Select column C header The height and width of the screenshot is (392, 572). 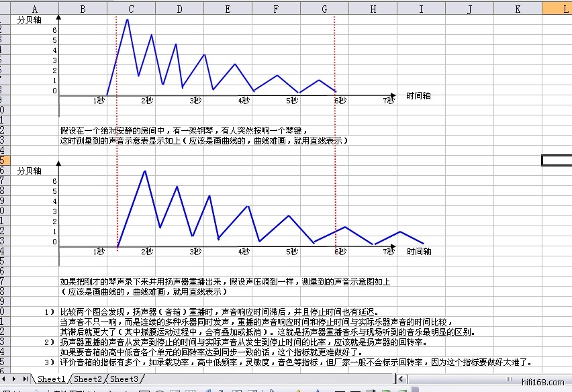(x=131, y=8)
